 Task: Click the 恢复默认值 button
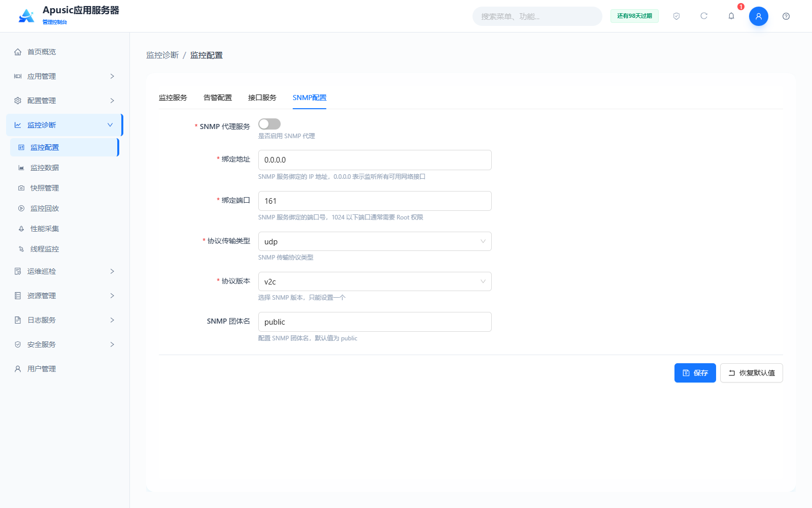(x=752, y=373)
